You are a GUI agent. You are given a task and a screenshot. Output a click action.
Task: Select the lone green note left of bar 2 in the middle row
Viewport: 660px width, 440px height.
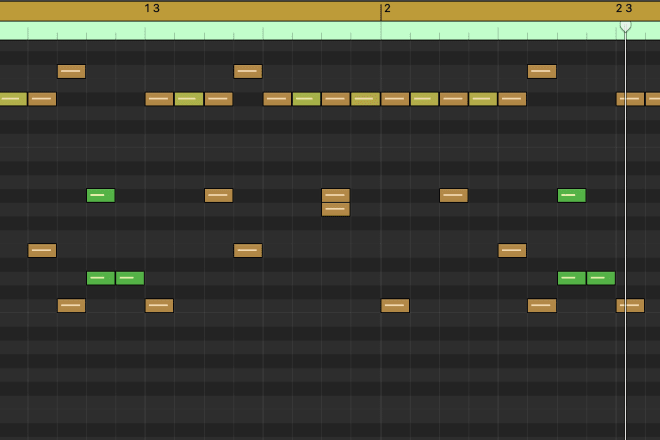[x=101, y=195]
